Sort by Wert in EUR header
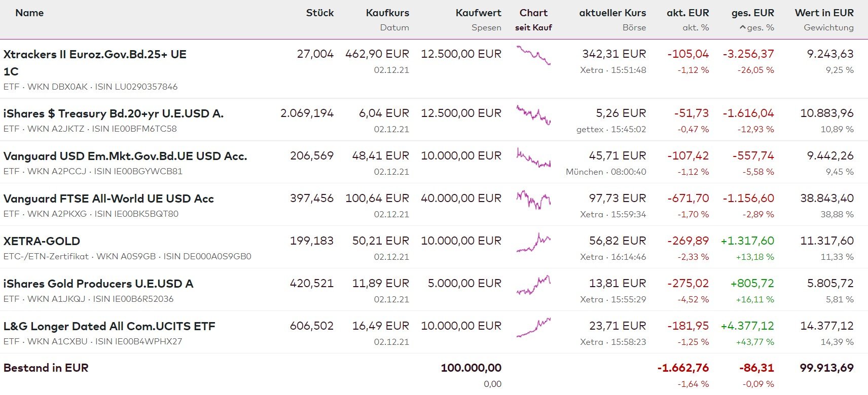The image size is (868, 395). pyautogui.click(x=824, y=13)
